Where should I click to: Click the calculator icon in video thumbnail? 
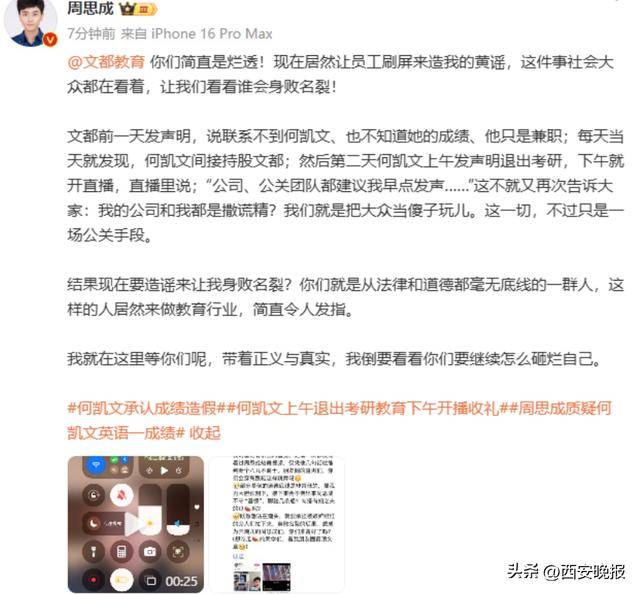click(x=122, y=552)
